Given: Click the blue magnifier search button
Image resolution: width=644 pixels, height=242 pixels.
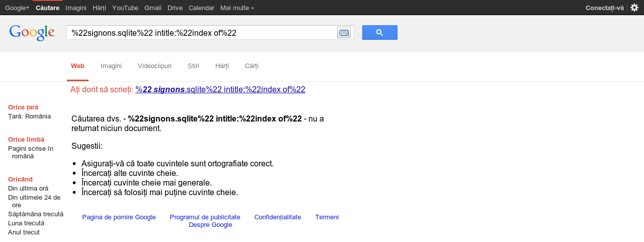Looking at the screenshot, I should coord(380,33).
